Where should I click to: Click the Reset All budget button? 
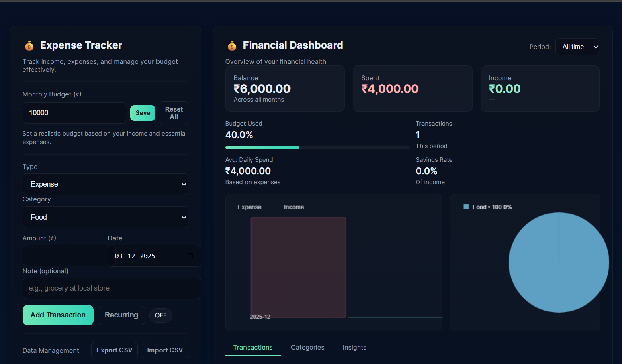coord(174,113)
